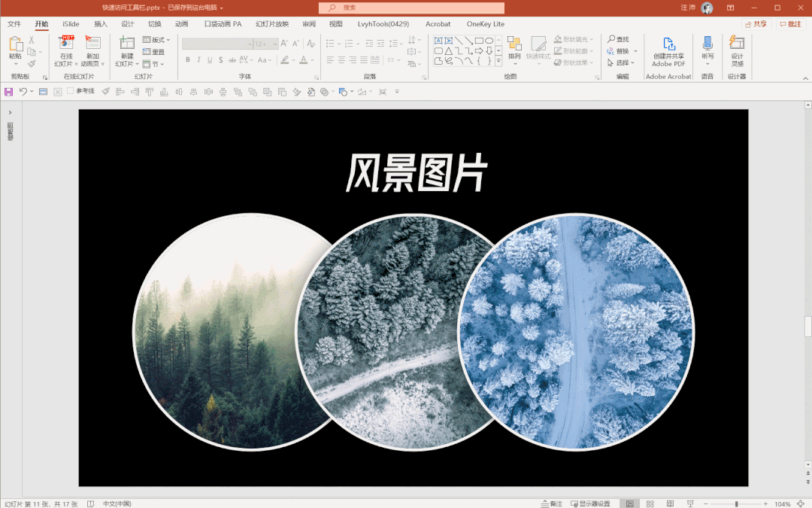Click the 重置 reset slide button

click(154, 52)
